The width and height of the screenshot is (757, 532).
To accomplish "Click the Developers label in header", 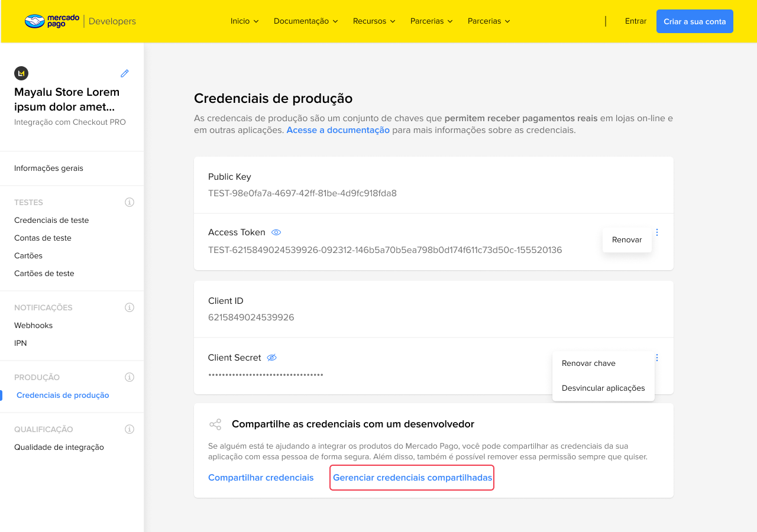I will [112, 21].
